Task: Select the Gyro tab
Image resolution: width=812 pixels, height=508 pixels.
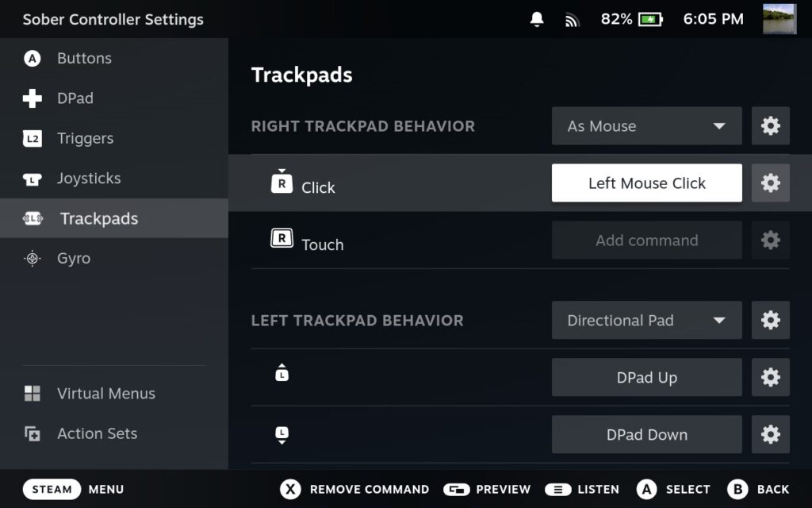Action: click(x=73, y=259)
